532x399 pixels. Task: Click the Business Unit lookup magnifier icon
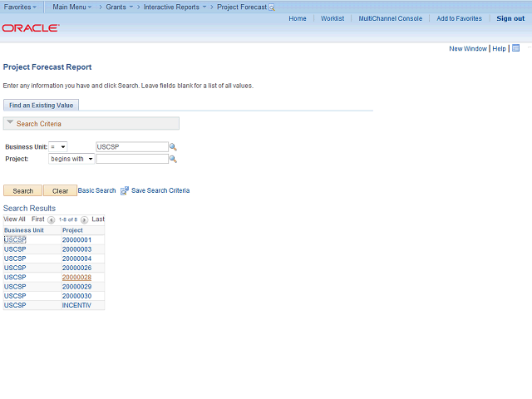coord(173,147)
